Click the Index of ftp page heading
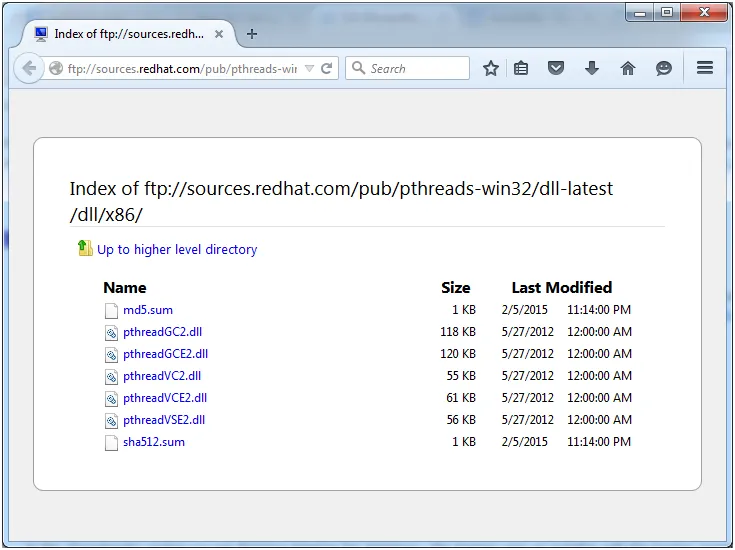 [341, 202]
